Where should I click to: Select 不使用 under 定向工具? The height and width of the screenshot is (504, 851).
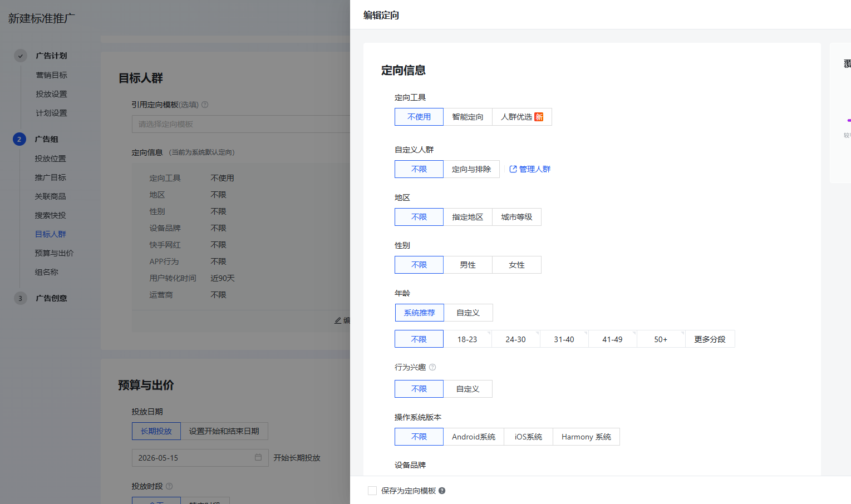point(419,117)
